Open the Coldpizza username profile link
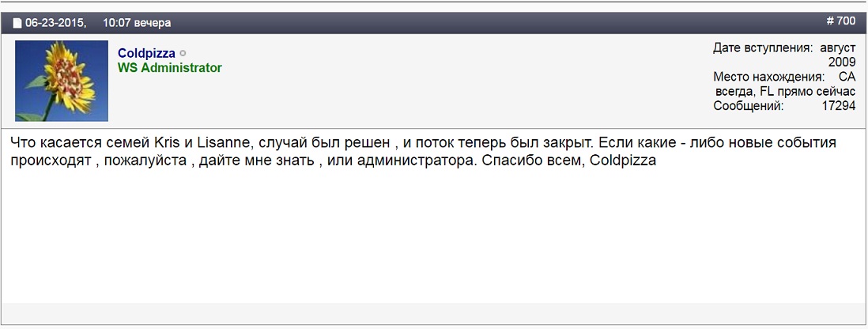Image resolution: width=868 pixels, height=329 pixels. pyautogui.click(x=147, y=53)
